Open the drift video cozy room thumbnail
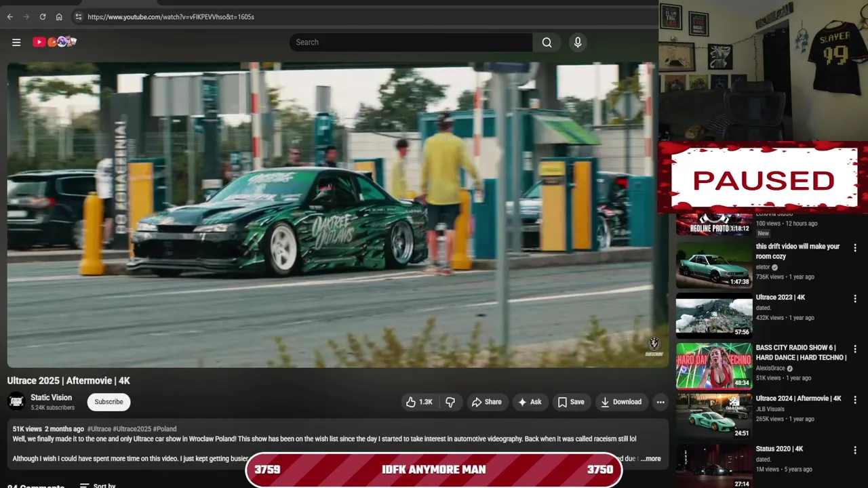Image resolution: width=868 pixels, height=488 pixels. pos(714,265)
